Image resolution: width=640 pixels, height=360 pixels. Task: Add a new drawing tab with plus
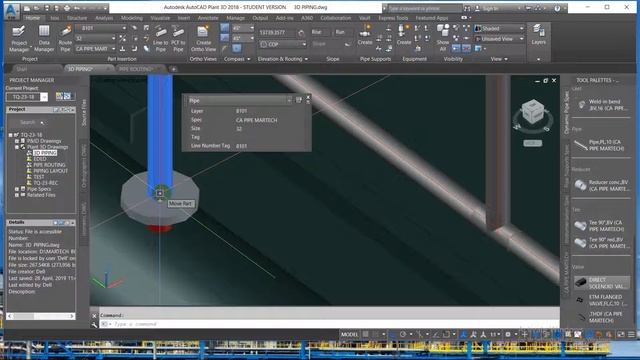click(x=173, y=69)
